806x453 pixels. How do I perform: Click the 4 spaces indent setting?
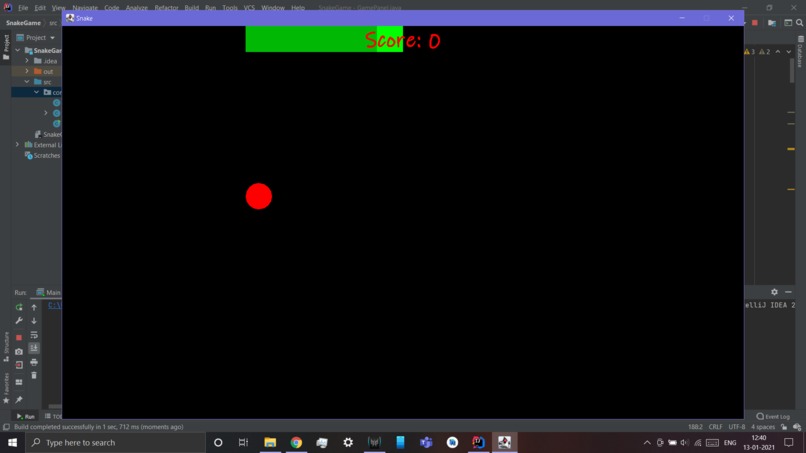[x=763, y=427]
